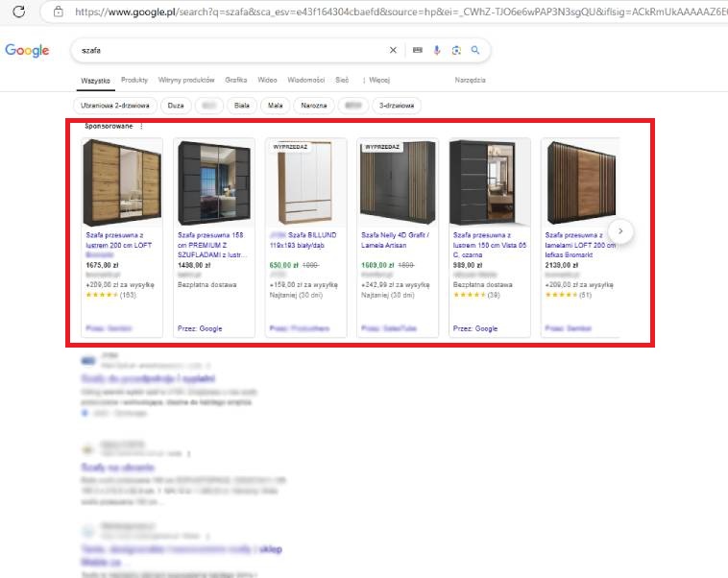Click the WYPRZEDAŻ badge on Nelly 4D wardrobe
This screenshot has width=728, height=578.
point(382,147)
